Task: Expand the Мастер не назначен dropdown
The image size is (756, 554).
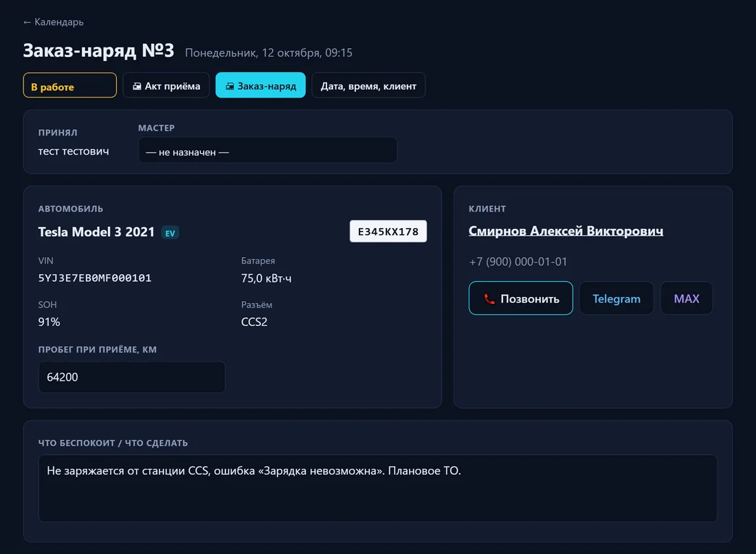Action: (x=267, y=151)
